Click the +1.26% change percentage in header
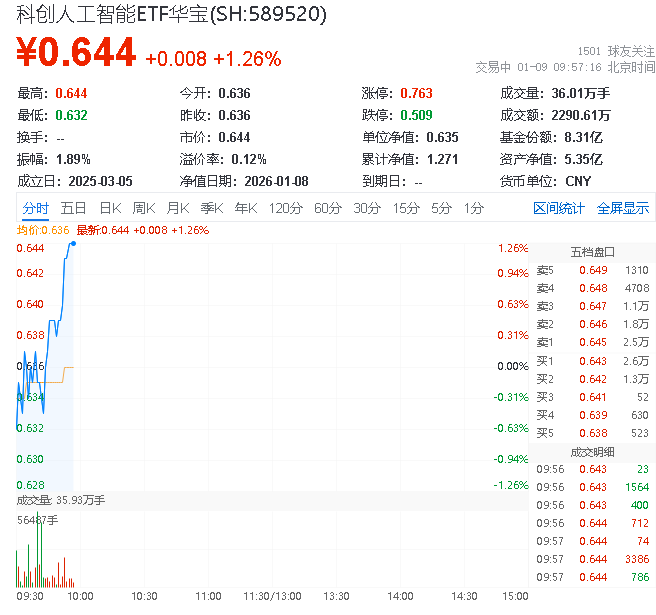The width and height of the screenshot is (656, 615). pyautogui.click(x=247, y=59)
